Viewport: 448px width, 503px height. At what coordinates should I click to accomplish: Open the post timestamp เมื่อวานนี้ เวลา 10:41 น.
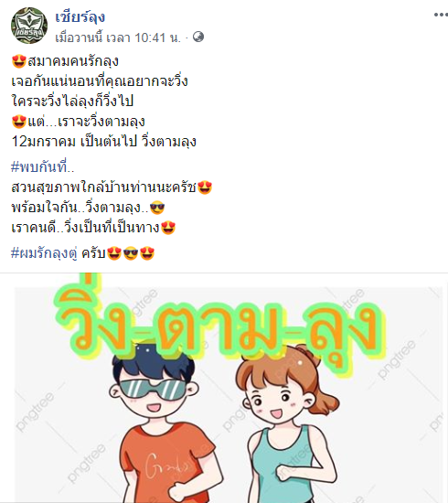[x=118, y=37]
